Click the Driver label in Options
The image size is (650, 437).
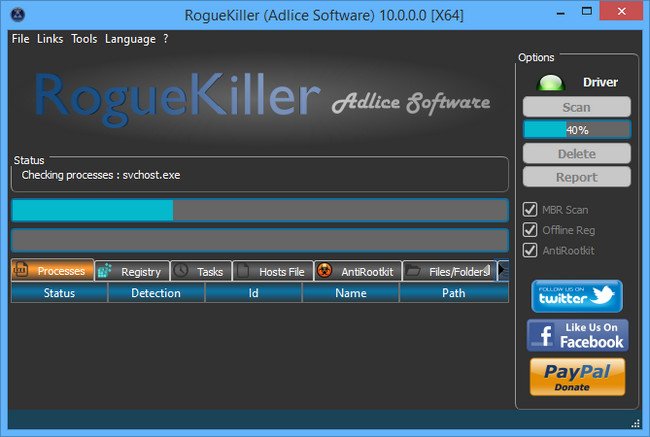[x=600, y=83]
